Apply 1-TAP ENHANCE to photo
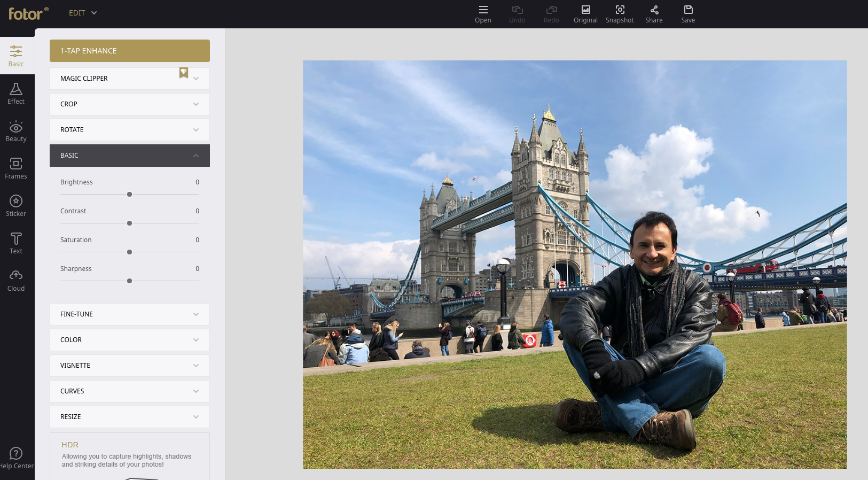The image size is (868, 480). point(129,51)
